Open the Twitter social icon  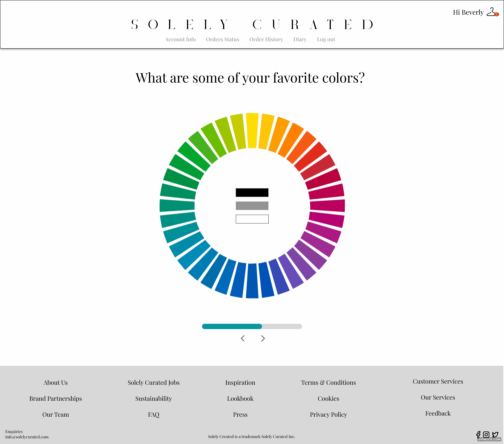click(x=495, y=434)
